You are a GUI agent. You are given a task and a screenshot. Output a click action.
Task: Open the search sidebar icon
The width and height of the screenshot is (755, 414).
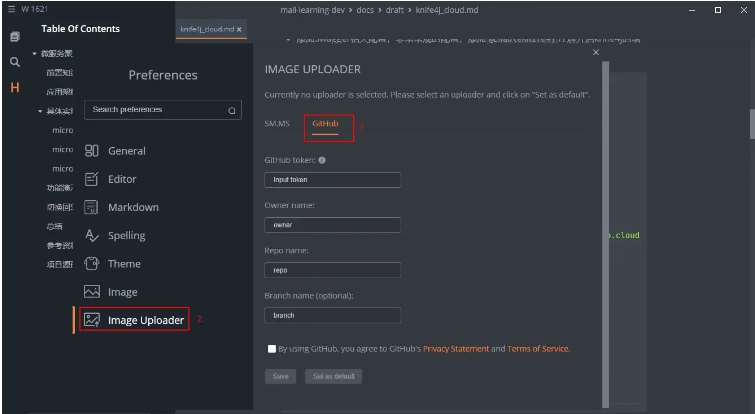pyautogui.click(x=15, y=62)
